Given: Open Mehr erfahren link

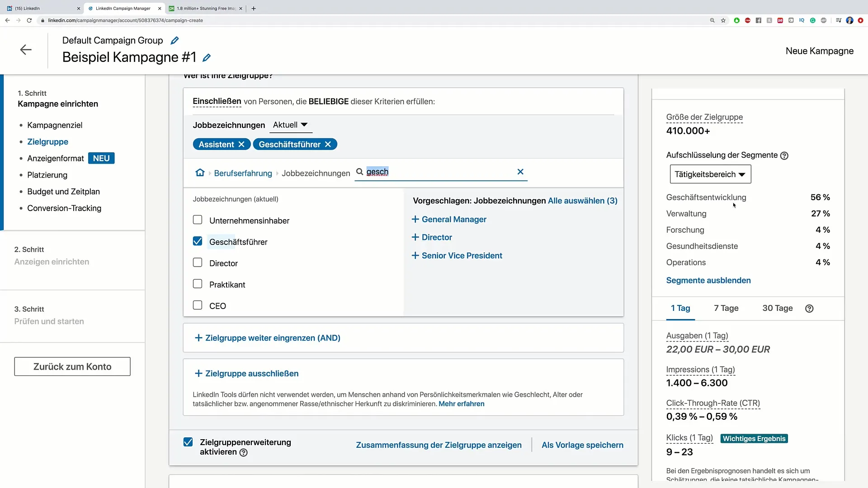Looking at the screenshot, I should click(461, 404).
